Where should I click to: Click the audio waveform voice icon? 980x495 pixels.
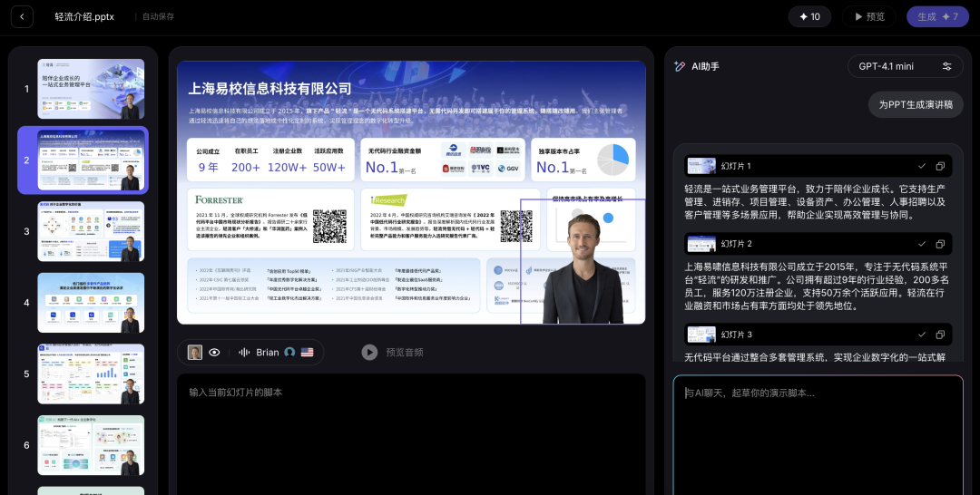(x=244, y=352)
